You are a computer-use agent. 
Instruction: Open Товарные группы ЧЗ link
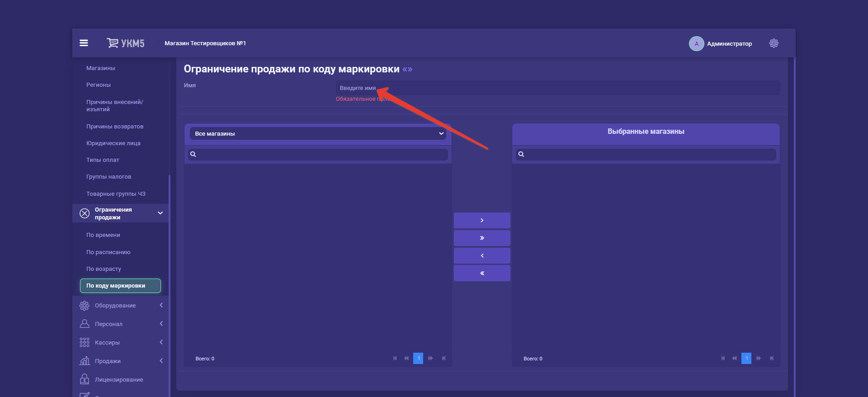click(116, 194)
